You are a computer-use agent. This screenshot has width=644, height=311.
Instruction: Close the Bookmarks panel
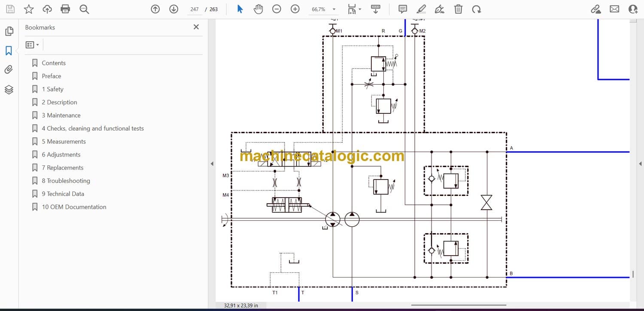coord(196,27)
